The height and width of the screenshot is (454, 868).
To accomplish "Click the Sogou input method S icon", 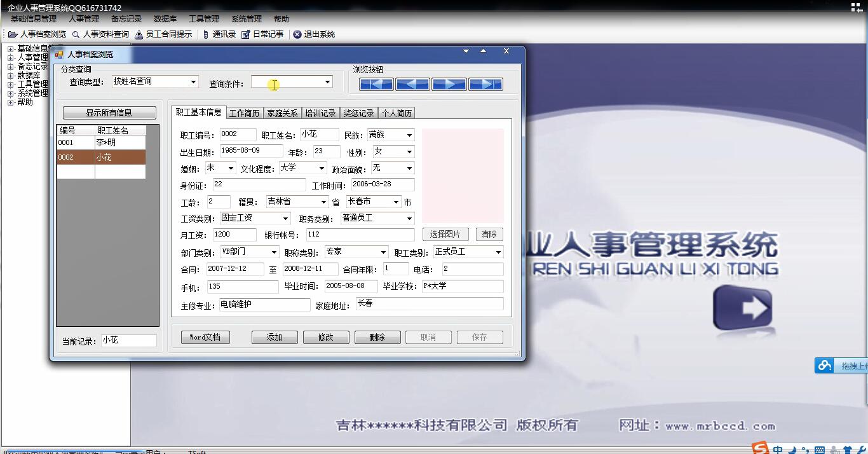I will click(x=760, y=449).
